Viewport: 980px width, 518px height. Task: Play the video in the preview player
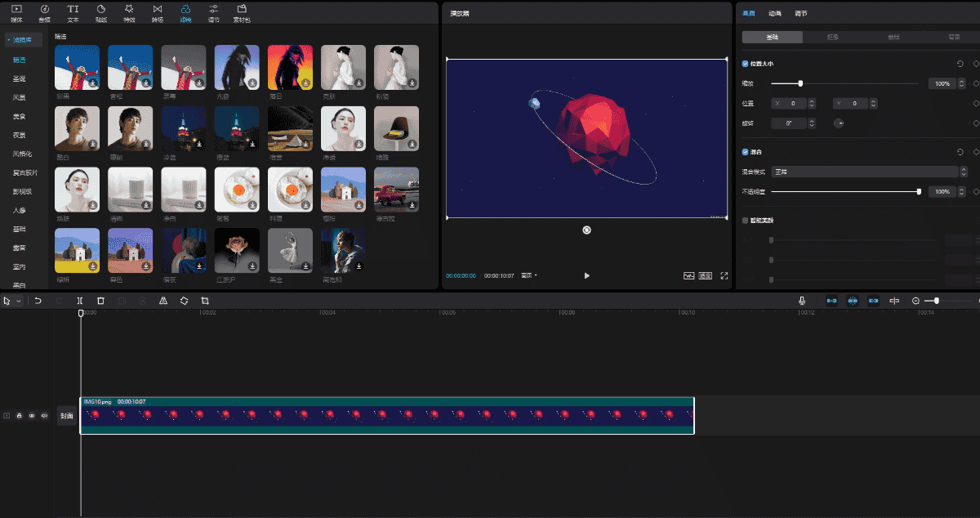pos(586,275)
